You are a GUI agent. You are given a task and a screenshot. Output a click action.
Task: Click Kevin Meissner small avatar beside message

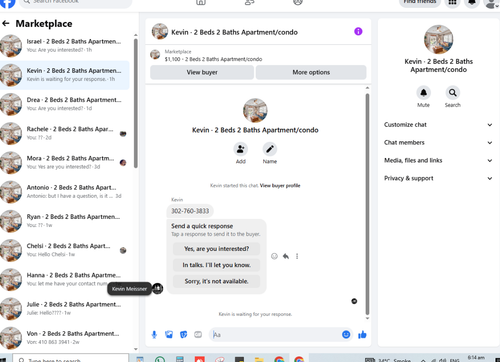pos(158,288)
